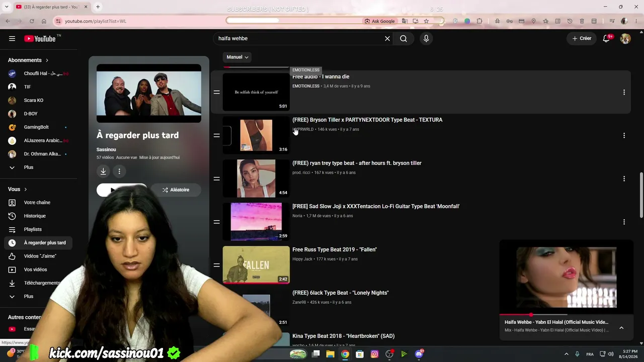Bookmark this page with the star
Viewport: 644px width, 362px height.
(426, 21)
